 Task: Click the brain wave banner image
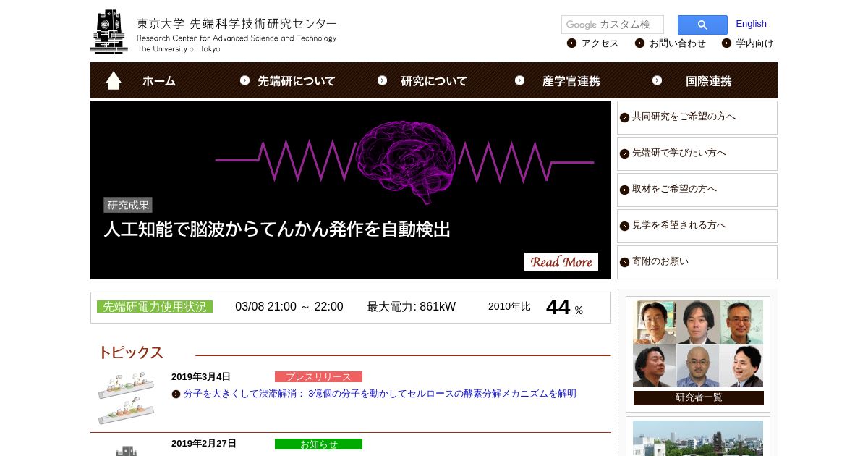click(x=351, y=190)
